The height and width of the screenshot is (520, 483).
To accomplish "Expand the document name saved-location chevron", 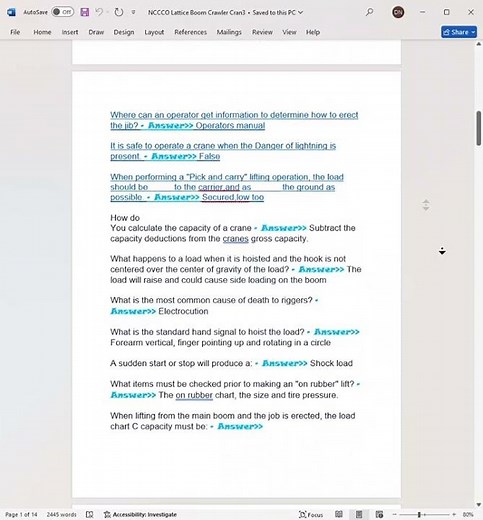I will tap(300, 12).
